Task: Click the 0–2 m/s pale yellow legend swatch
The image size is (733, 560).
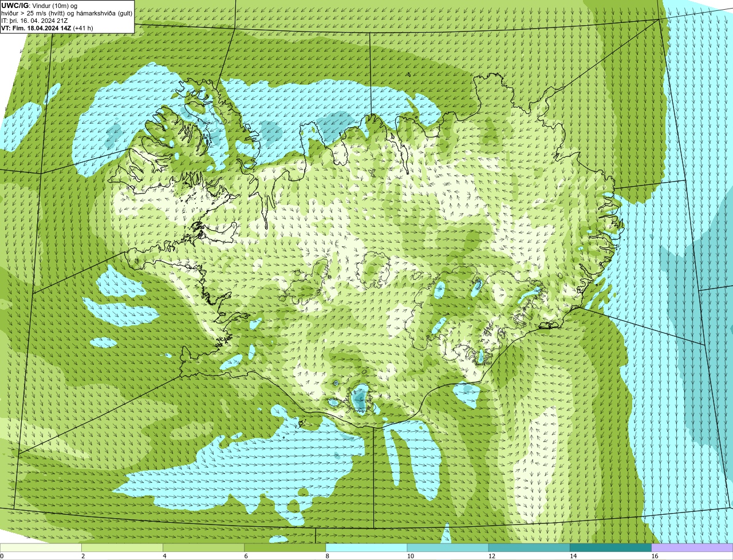Action: click(x=41, y=547)
